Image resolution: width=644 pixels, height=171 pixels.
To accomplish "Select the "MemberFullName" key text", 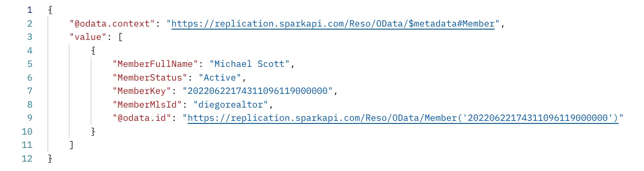I will 155,64.
